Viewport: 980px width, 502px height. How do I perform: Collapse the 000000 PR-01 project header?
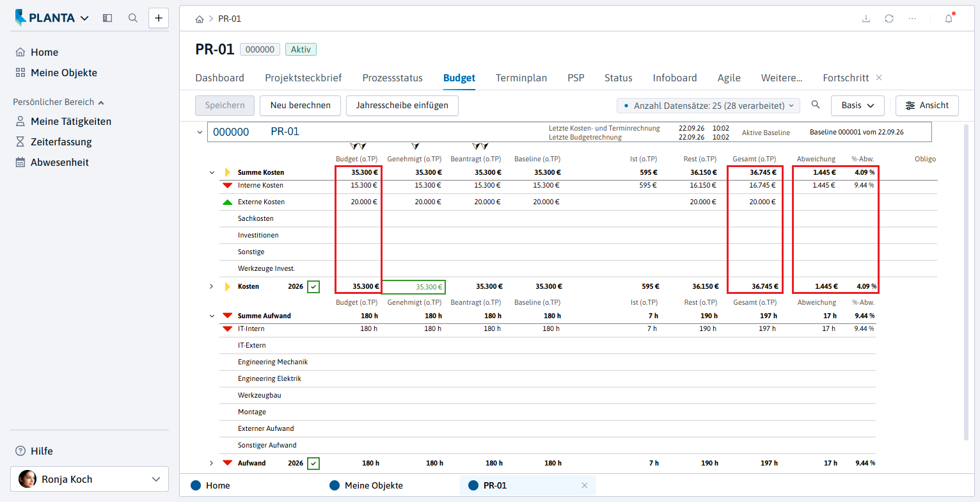[199, 133]
